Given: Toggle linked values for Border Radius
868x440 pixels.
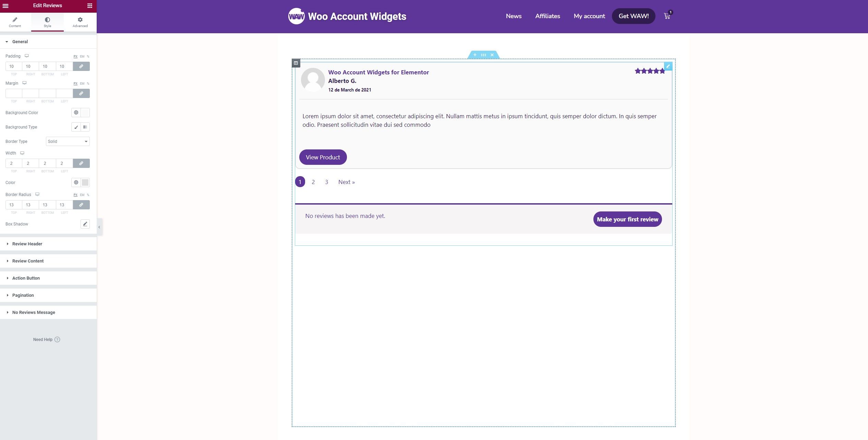Looking at the screenshot, I should (81, 205).
